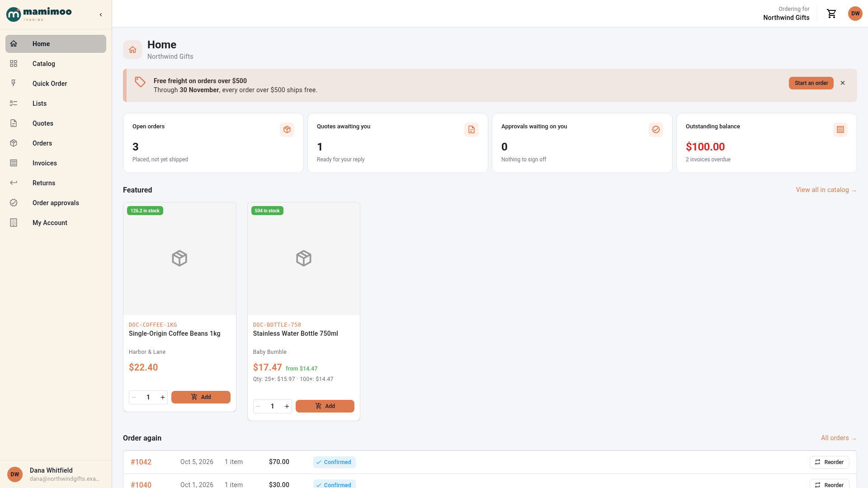This screenshot has height=488, width=868.
Task: Click the Water Bottle quantity field
Action: [x=273, y=406]
